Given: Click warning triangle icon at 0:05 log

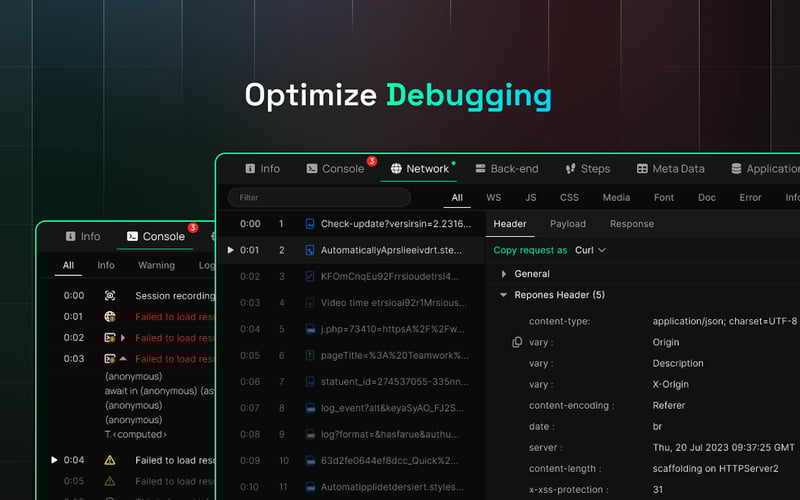Looking at the screenshot, I should [110, 481].
